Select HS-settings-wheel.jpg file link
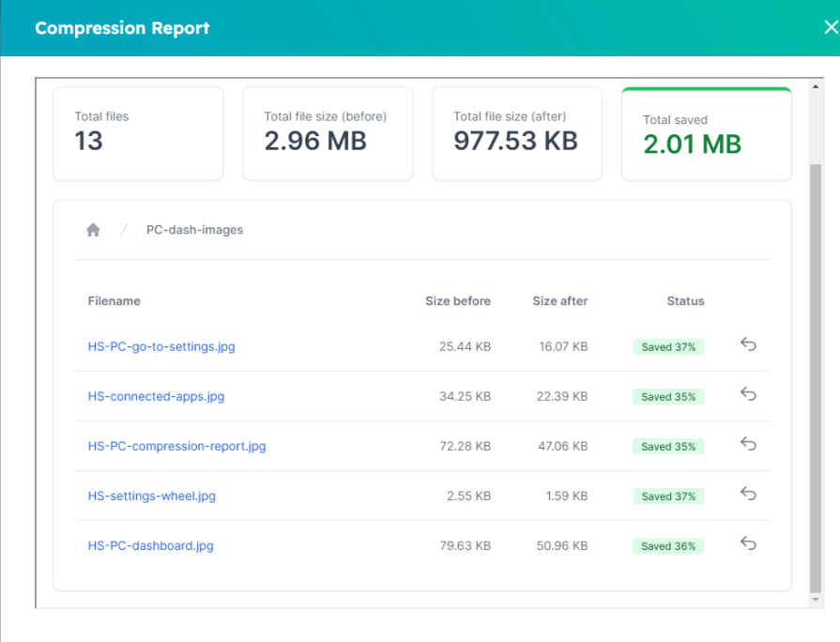The height and width of the screenshot is (642, 840). point(151,496)
